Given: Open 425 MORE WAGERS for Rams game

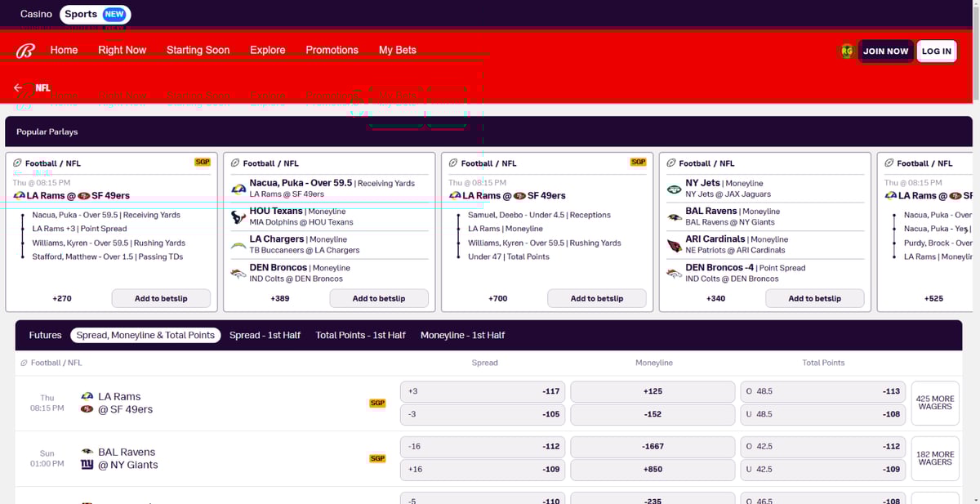Looking at the screenshot, I should click(935, 403).
